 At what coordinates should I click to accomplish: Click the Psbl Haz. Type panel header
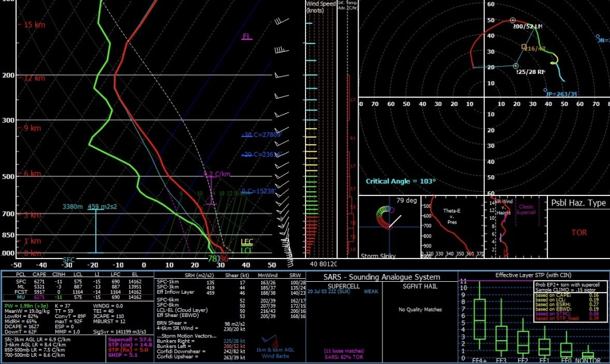(x=578, y=203)
